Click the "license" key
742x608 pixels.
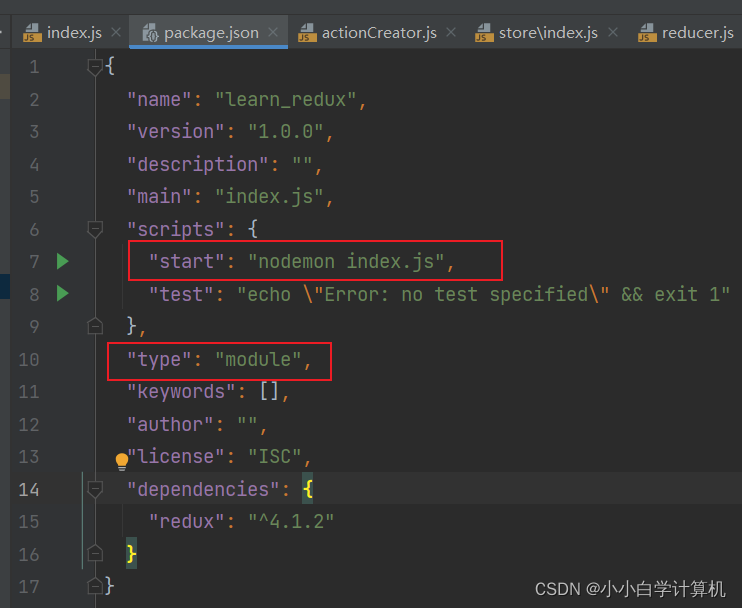coord(176,457)
